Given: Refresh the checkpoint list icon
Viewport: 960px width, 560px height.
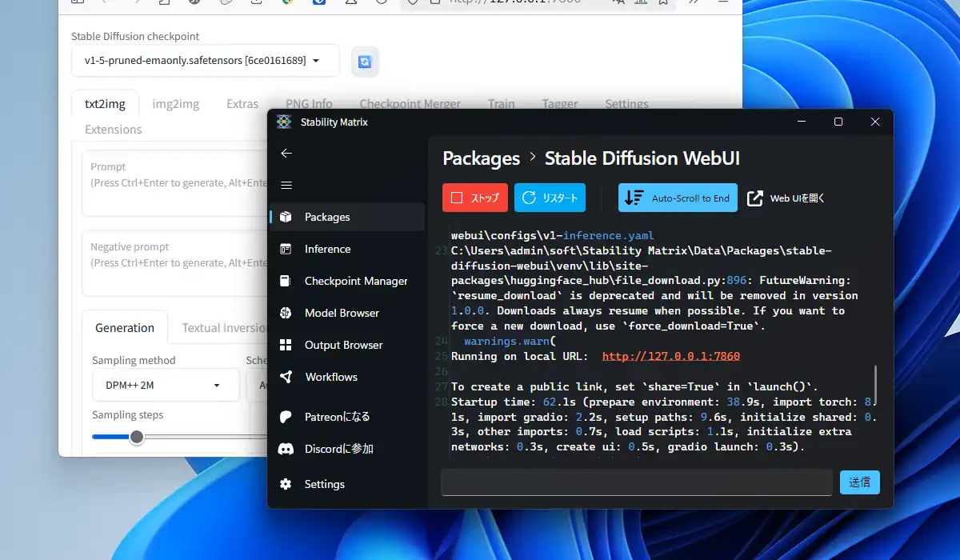Looking at the screenshot, I should (365, 62).
